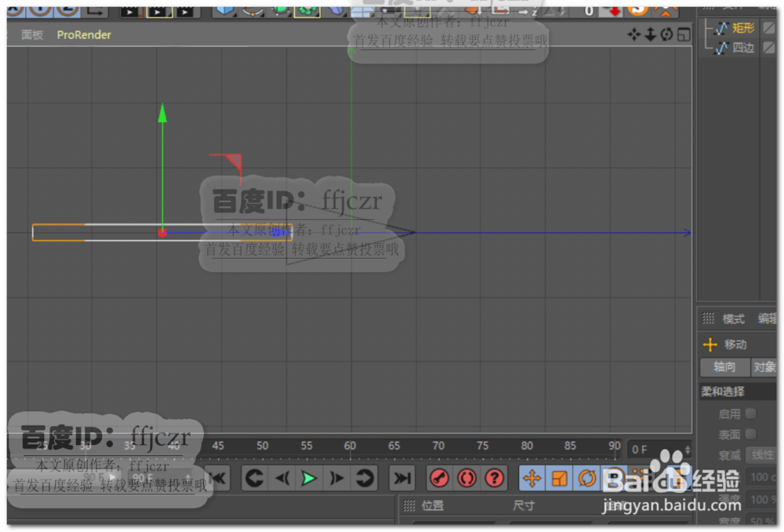Switch to the 对象 tab
Screen dimensions: 784x532
pyautogui.click(x=764, y=367)
